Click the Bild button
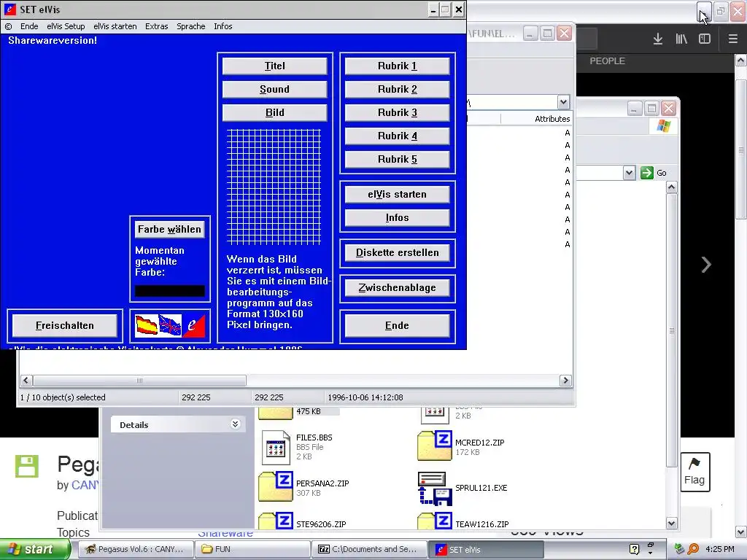The image size is (747, 560). (274, 112)
